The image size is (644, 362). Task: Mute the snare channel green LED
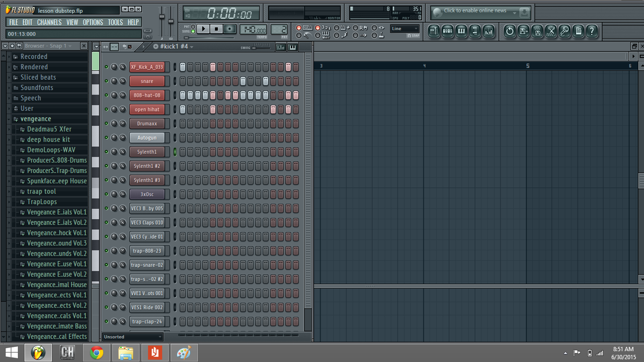(106, 81)
